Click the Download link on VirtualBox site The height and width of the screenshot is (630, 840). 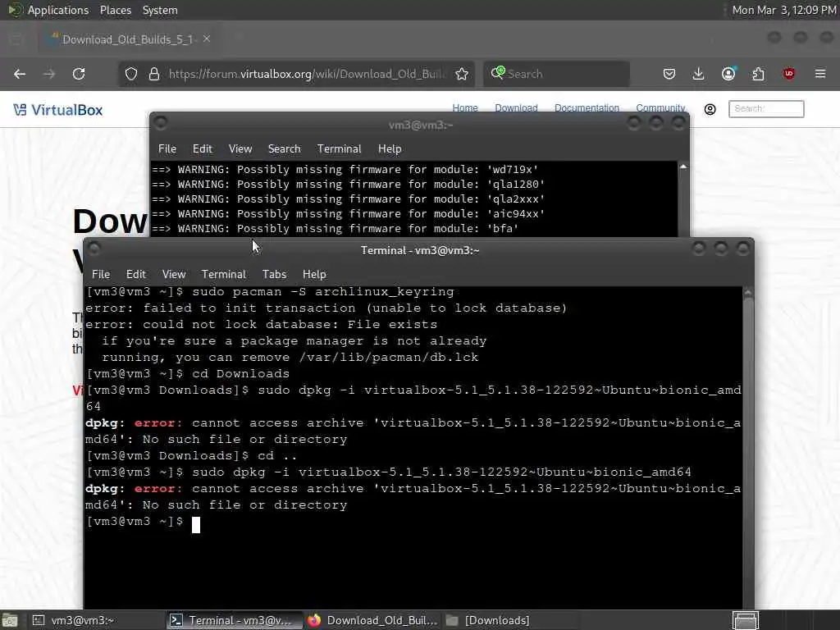tap(516, 107)
